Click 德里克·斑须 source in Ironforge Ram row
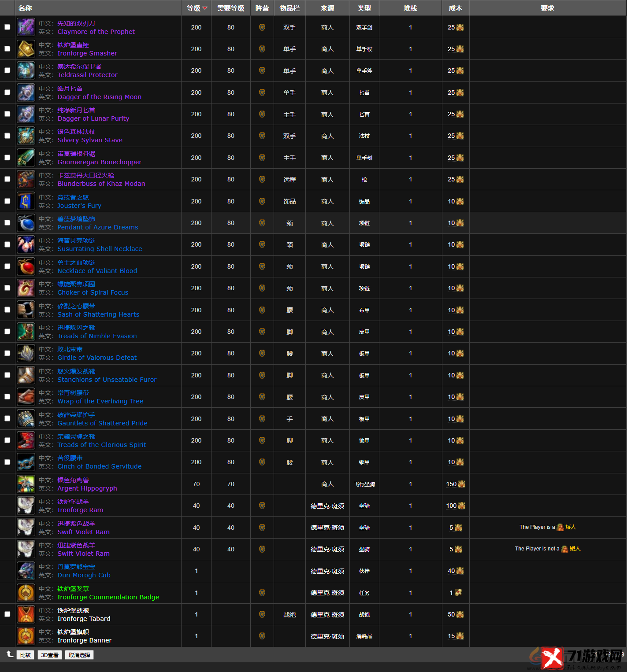Viewport: 627px width, 672px height. 327,506
